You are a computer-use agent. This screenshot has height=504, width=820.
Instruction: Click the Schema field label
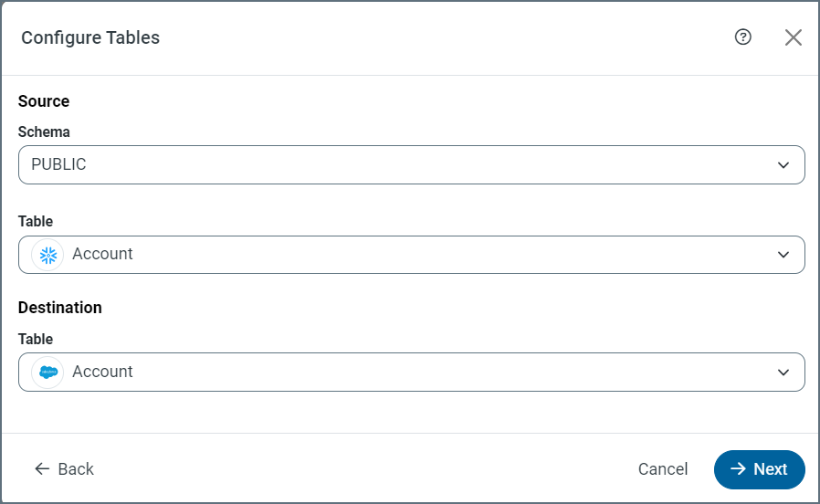click(x=44, y=132)
